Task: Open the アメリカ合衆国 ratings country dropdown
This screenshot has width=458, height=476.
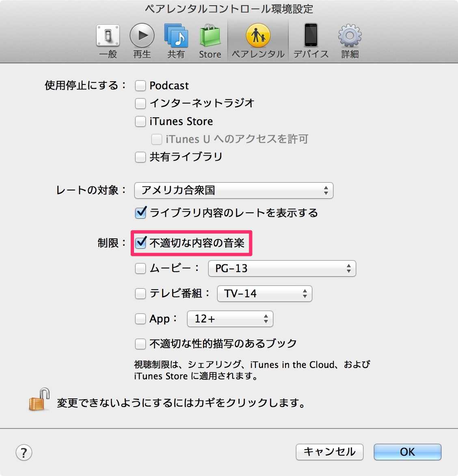Action: pyautogui.click(x=234, y=190)
